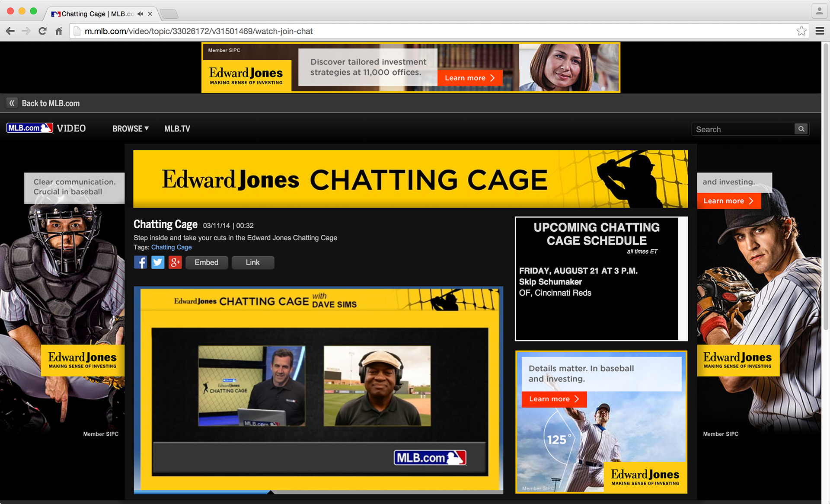Close the Chatting Cage browser tab
Image resolution: width=830 pixels, height=504 pixels.
point(150,14)
